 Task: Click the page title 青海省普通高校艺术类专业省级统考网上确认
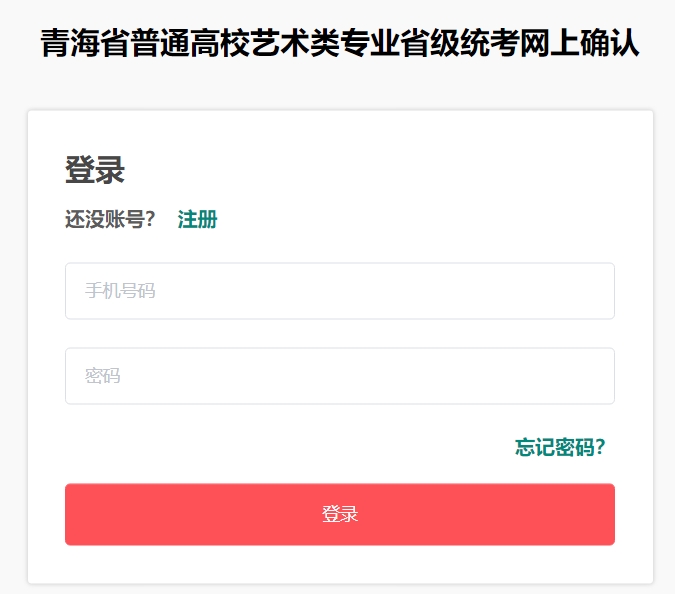tap(340, 44)
